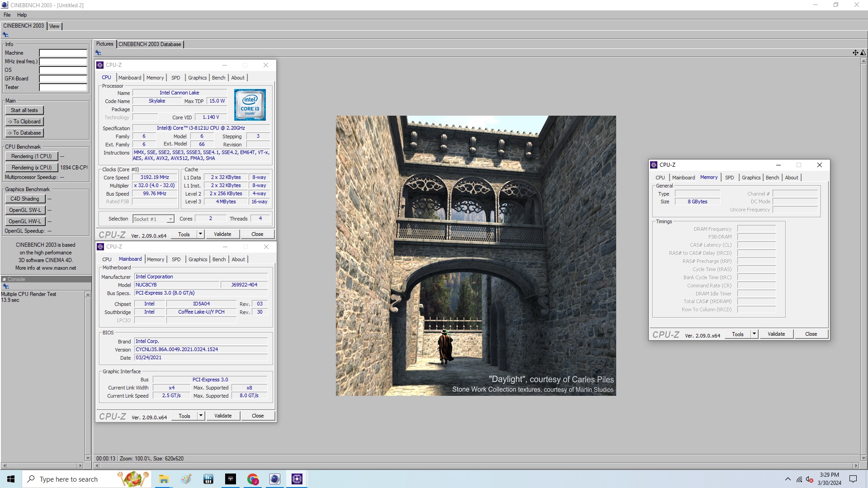Open About tab in CPU-Z Memory window

[791, 178]
